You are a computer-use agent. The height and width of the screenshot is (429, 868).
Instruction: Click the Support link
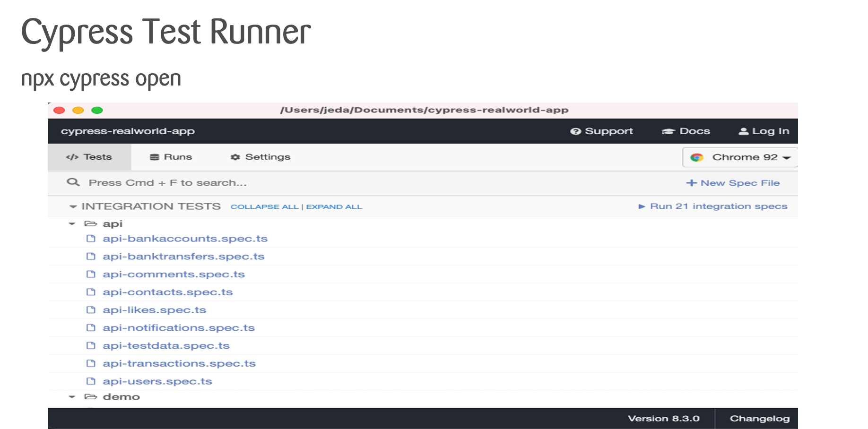[x=601, y=131]
